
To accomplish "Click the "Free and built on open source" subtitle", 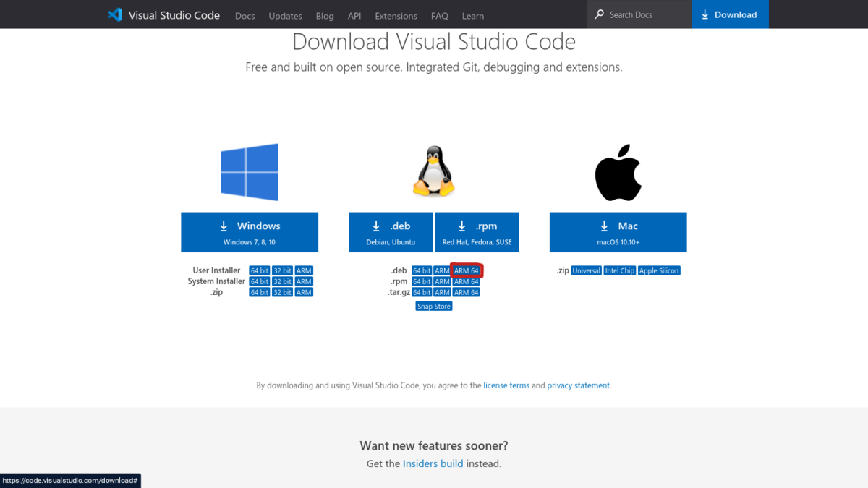I will 434,67.
